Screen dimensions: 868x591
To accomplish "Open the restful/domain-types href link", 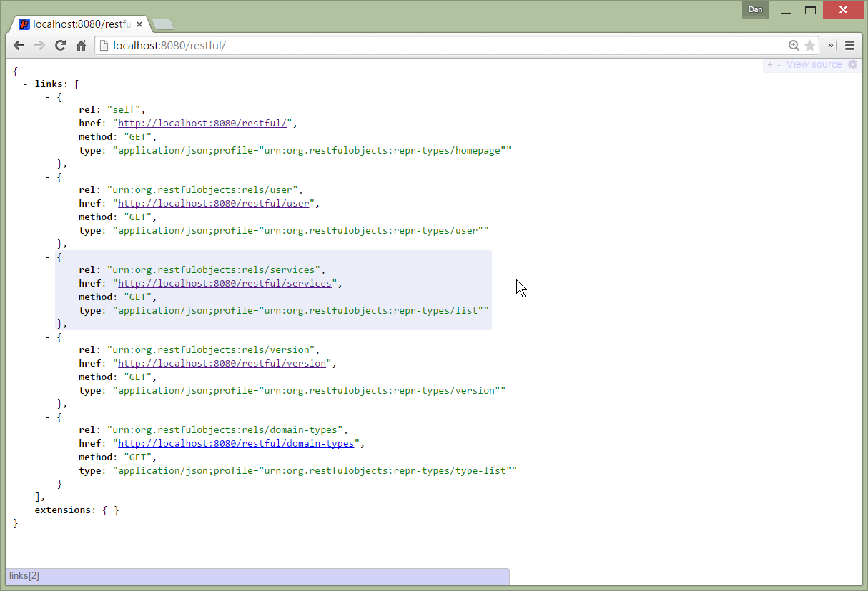I will click(x=236, y=444).
